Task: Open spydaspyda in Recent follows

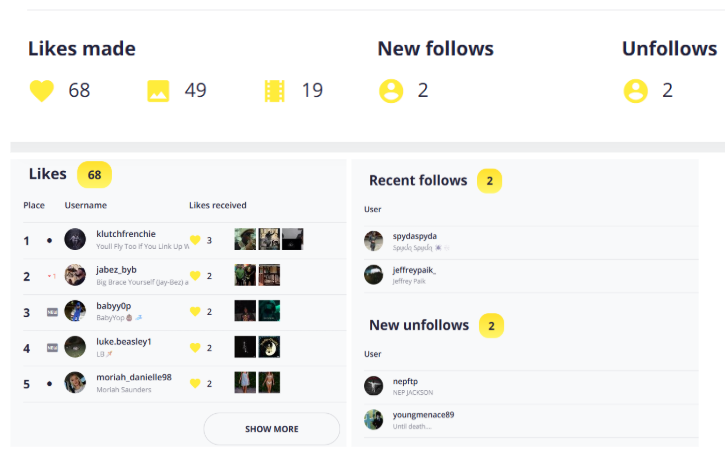Action: tap(415, 236)
